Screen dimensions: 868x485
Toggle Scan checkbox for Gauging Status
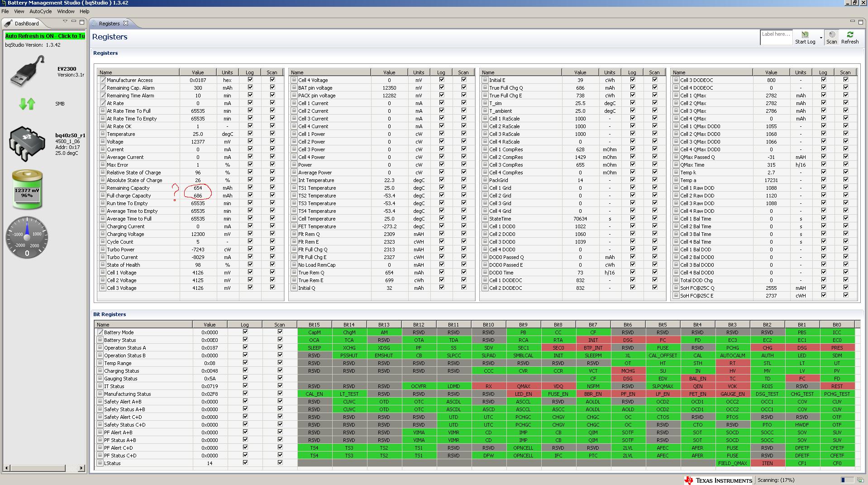point(280,378)
